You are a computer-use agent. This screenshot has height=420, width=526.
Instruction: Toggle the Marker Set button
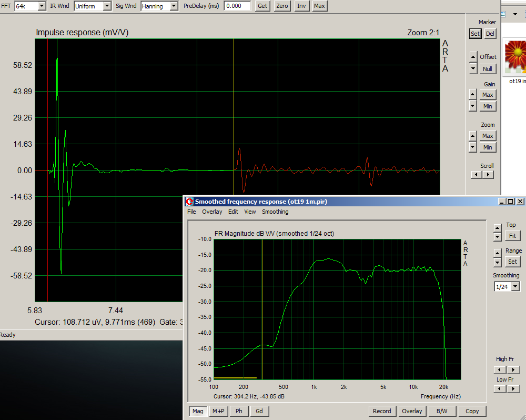(x=475, y=34)
